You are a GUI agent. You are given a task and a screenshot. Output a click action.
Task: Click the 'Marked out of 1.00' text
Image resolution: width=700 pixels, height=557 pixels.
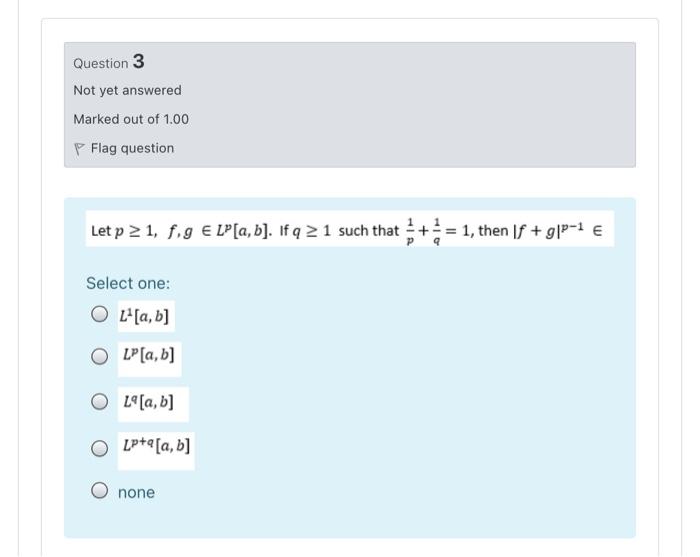coord(131,119)
